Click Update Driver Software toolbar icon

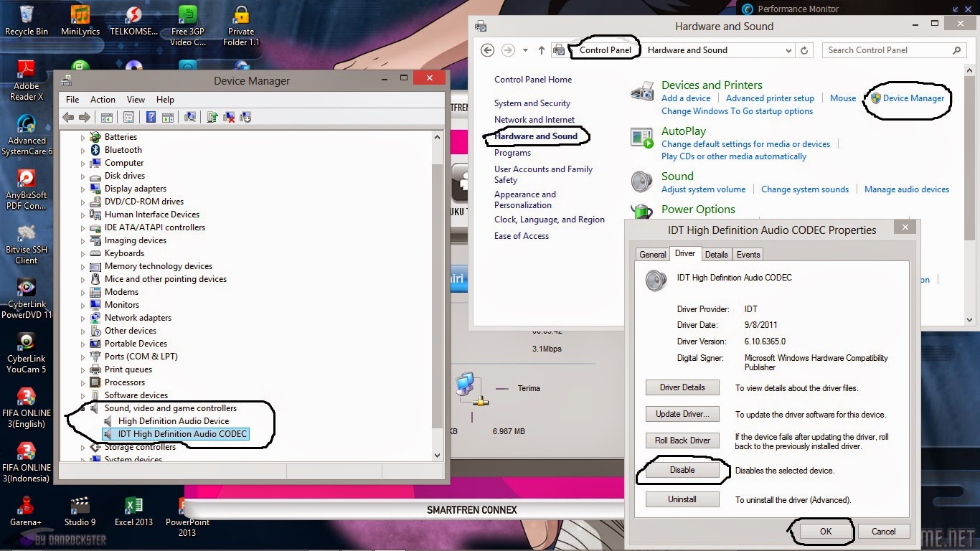[212, 117]
